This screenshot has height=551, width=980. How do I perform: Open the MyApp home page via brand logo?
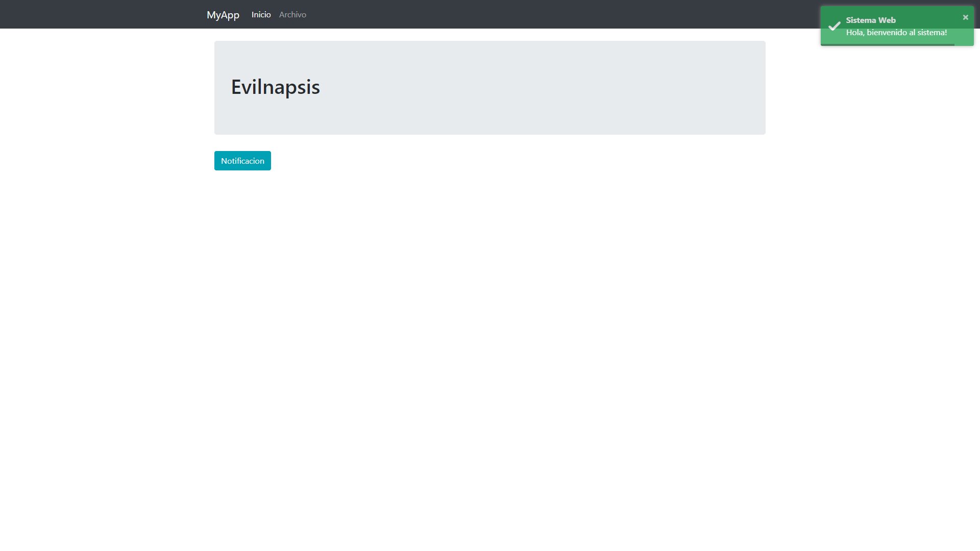tap(223, 14)
